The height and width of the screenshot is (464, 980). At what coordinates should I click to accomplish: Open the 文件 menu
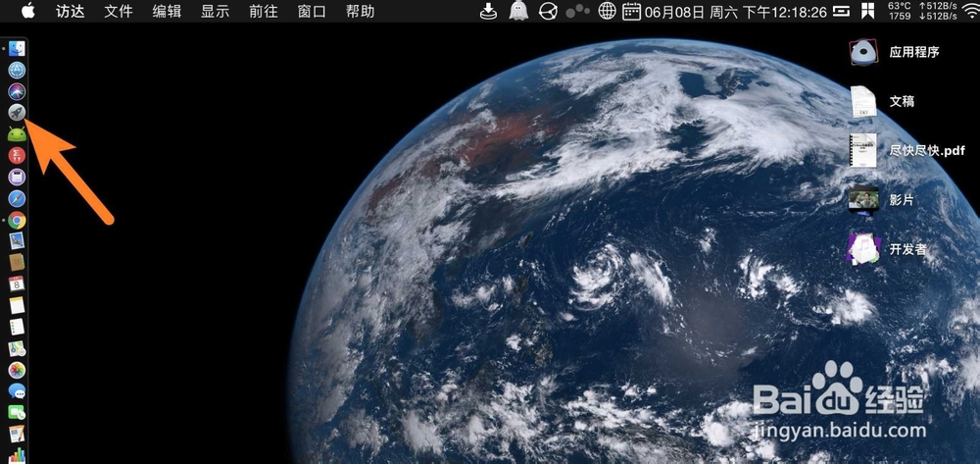coord(119,11)
